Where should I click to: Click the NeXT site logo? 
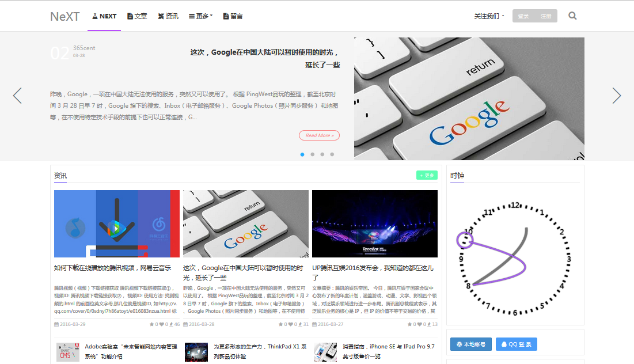click(64, 16)
